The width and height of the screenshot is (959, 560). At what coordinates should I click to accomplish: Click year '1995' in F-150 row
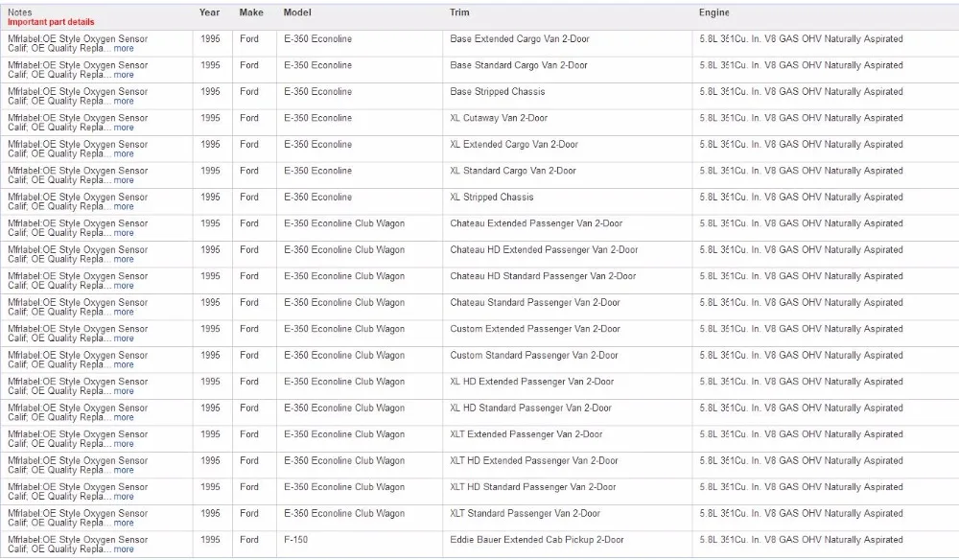click(x=210, y=539)
